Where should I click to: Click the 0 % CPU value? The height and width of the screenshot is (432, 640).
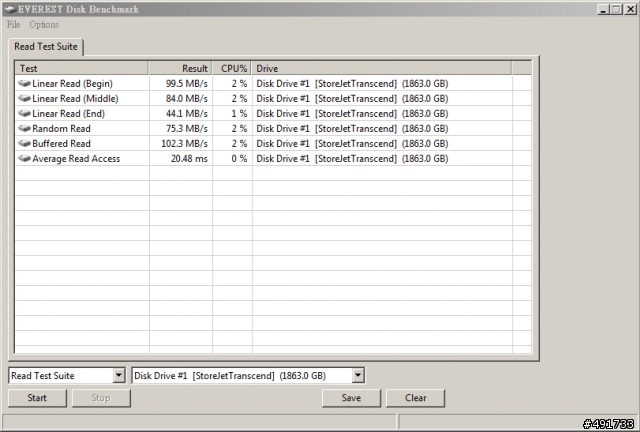pos(239,158)
